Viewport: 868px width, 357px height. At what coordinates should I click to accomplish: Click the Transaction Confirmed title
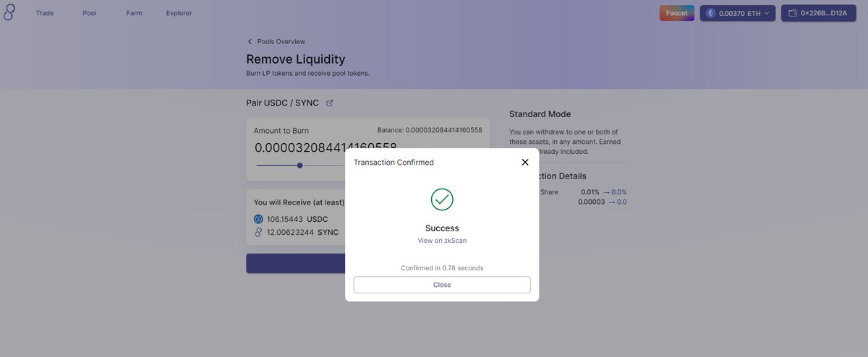click(393, 163)
